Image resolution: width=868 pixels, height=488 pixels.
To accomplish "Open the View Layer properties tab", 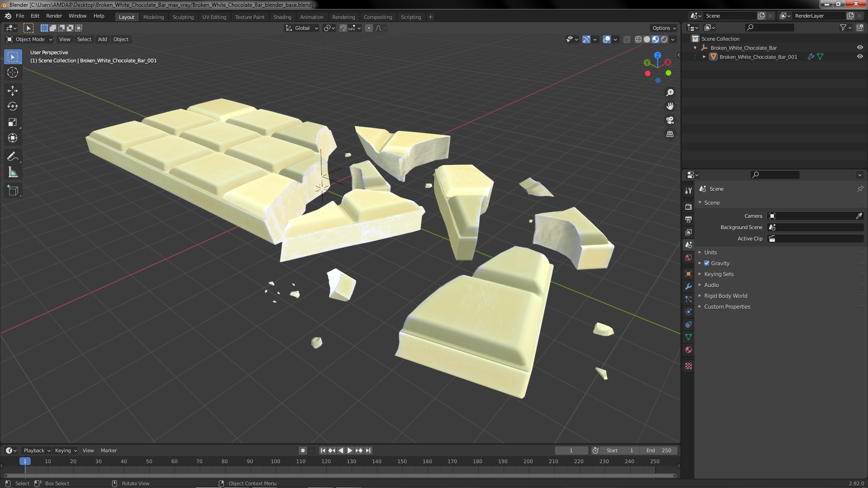I will (x=689, y=232).
